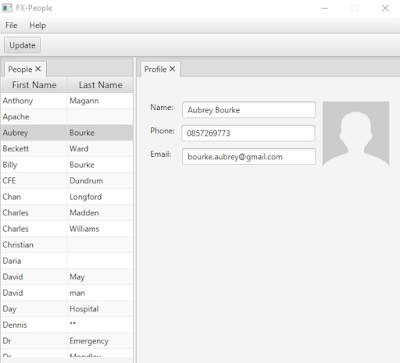Select the Day row
This screenshot has height=363, width=400.
tap(67, 309)
